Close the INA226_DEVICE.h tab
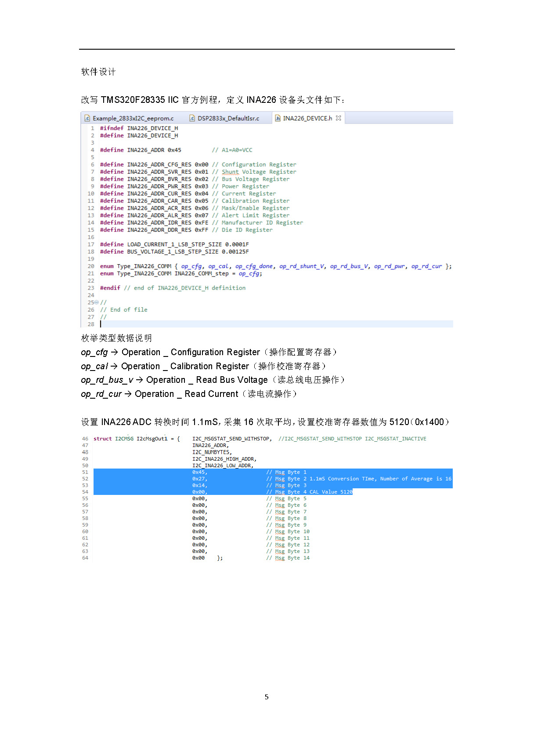 pos(339,118)
